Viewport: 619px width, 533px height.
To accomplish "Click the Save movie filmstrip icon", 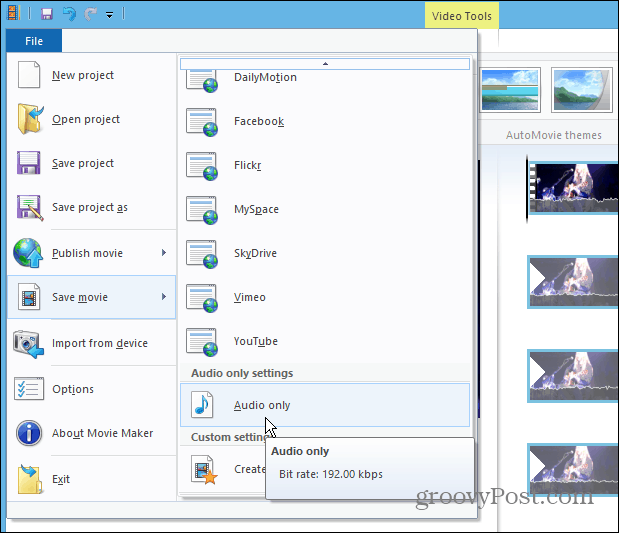I will [29, 297].
